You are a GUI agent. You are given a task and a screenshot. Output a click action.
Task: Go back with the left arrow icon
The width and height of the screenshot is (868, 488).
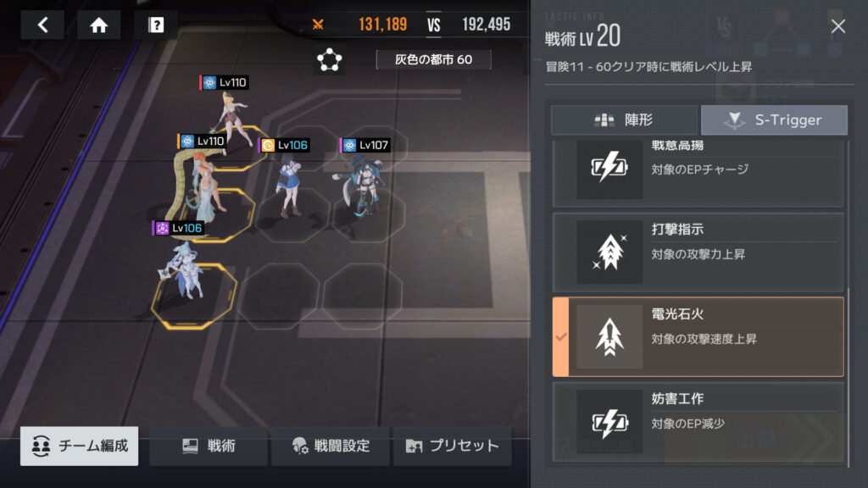click(x=42, y=25)
